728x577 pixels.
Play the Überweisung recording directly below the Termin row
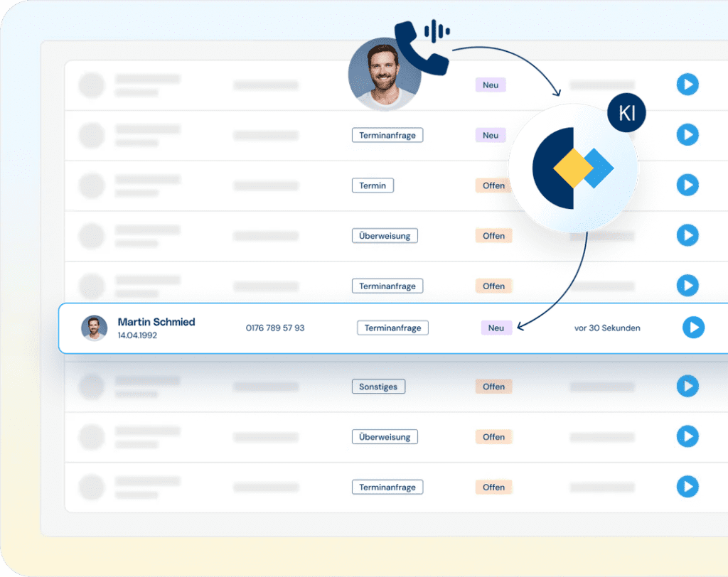click(687, 235)
